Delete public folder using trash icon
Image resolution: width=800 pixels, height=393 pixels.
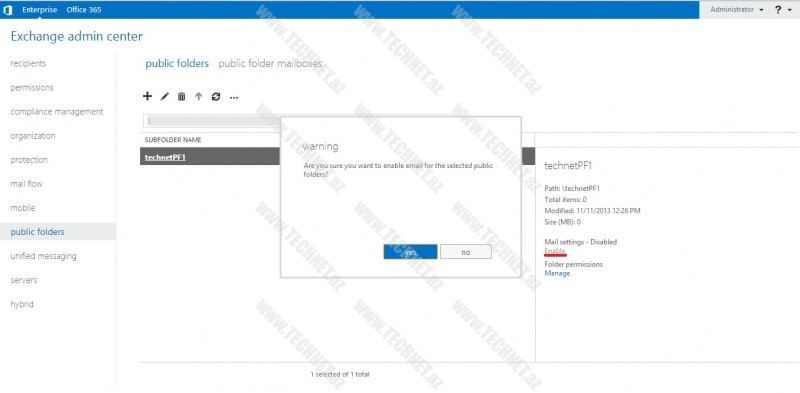(x=181, y=96)
